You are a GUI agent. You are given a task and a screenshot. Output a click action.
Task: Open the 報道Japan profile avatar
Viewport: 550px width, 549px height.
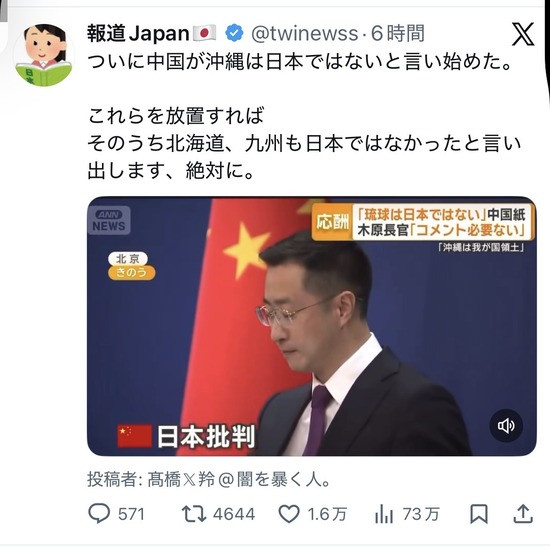pyautogui.click(x=44, y=55)
